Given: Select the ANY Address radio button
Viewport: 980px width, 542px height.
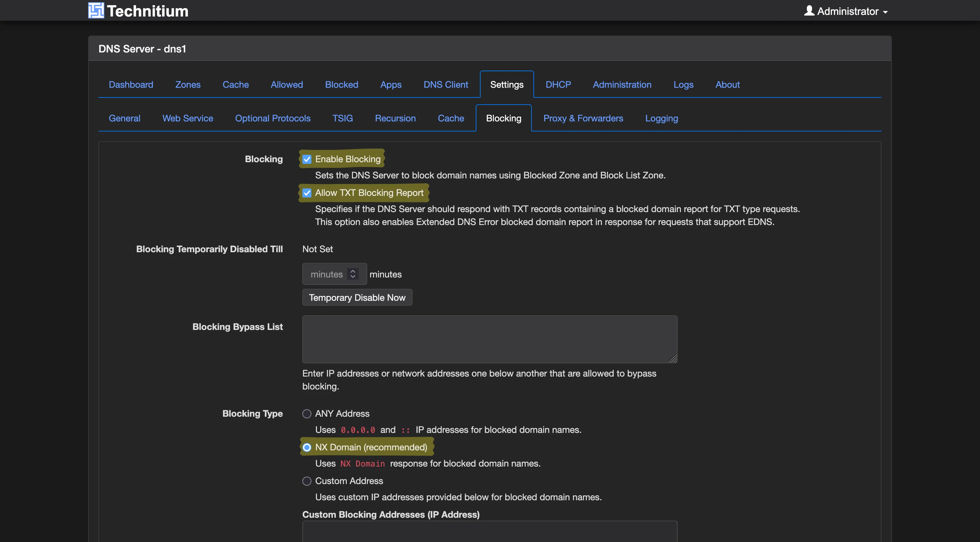Looking at the screenshot, I should (x=307, y=413).
